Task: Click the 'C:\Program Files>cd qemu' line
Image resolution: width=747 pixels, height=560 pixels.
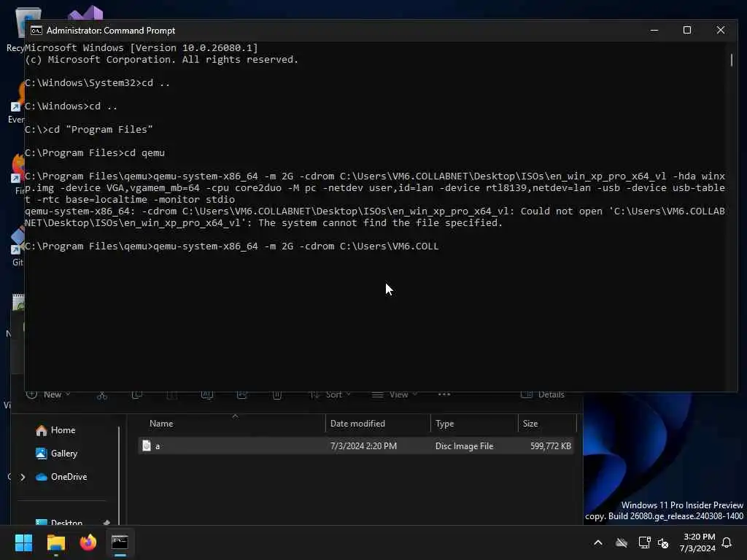Action: [95, 153]
